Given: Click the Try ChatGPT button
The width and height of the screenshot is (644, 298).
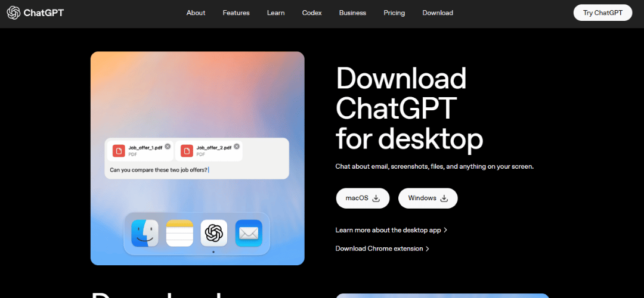Looking at the screenshot, I should [602, 13].
